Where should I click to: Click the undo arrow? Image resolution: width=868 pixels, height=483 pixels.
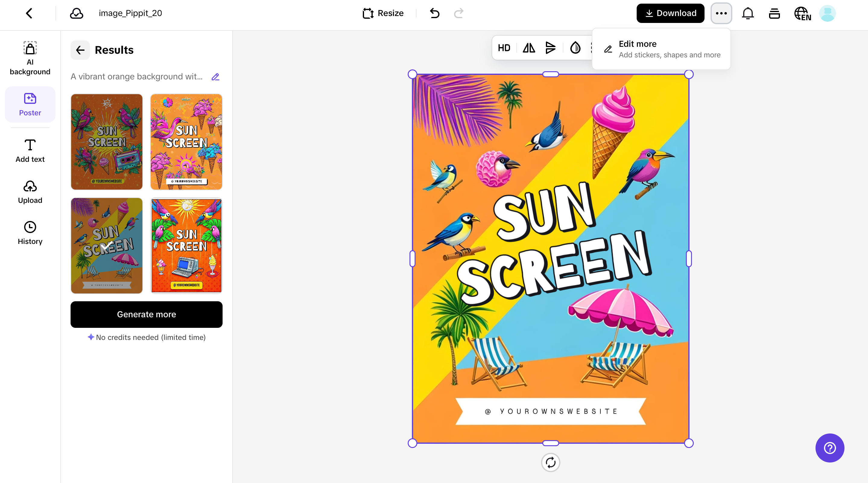click(435, 13)
